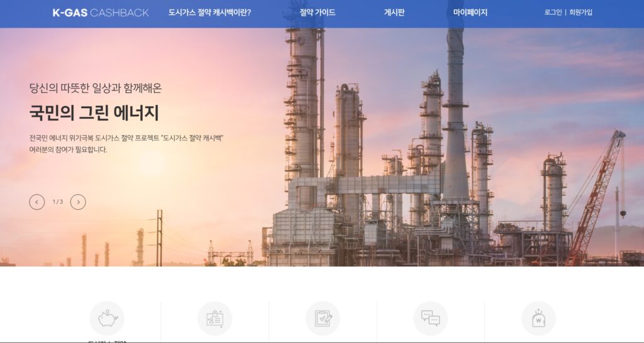644x343 pixels.
Task: Open the 도시가스 절약 캐시백이란? menu
Action: [209, 13]
